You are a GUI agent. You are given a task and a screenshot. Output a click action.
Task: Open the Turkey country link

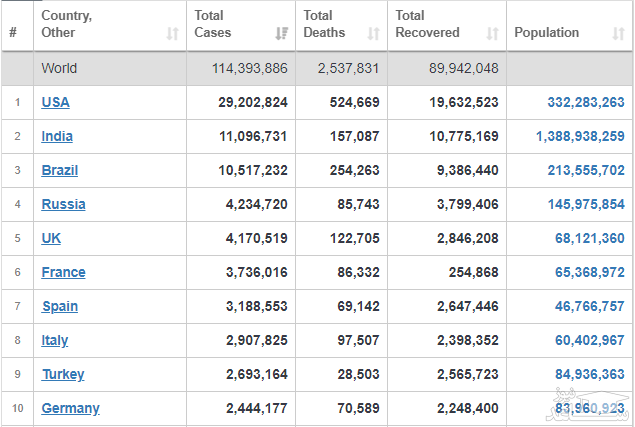tap(63, 374)
